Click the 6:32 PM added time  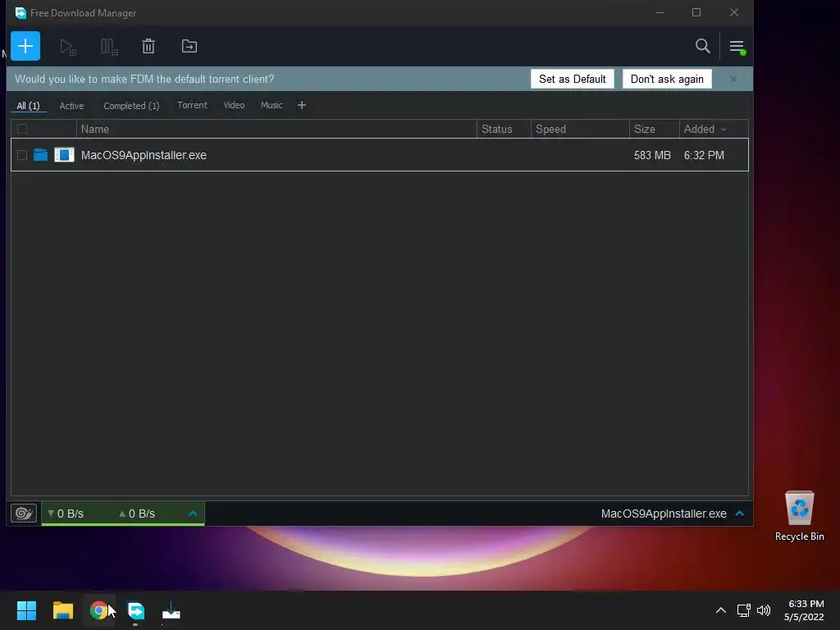pos(704,155)
